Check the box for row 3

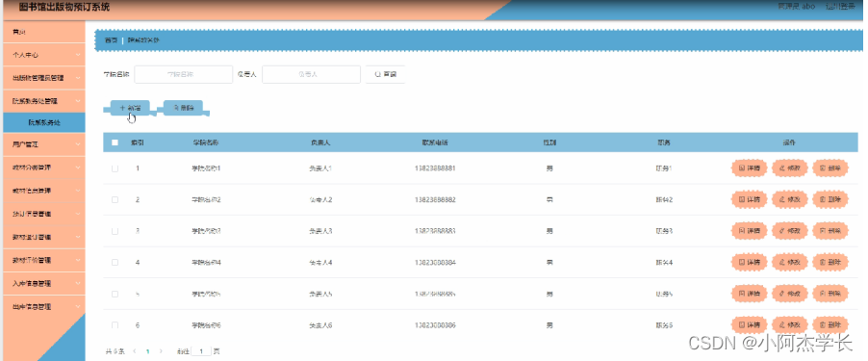point(115,231)
